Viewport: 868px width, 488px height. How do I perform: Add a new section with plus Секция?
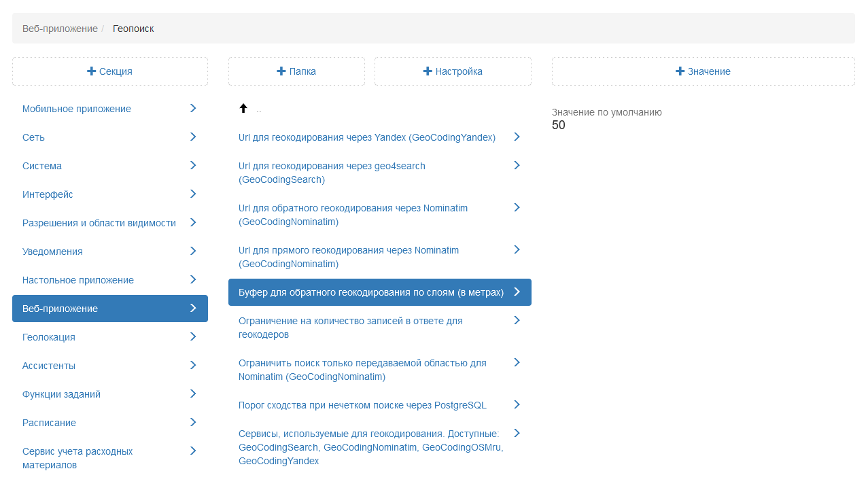[x=110, y=71]
